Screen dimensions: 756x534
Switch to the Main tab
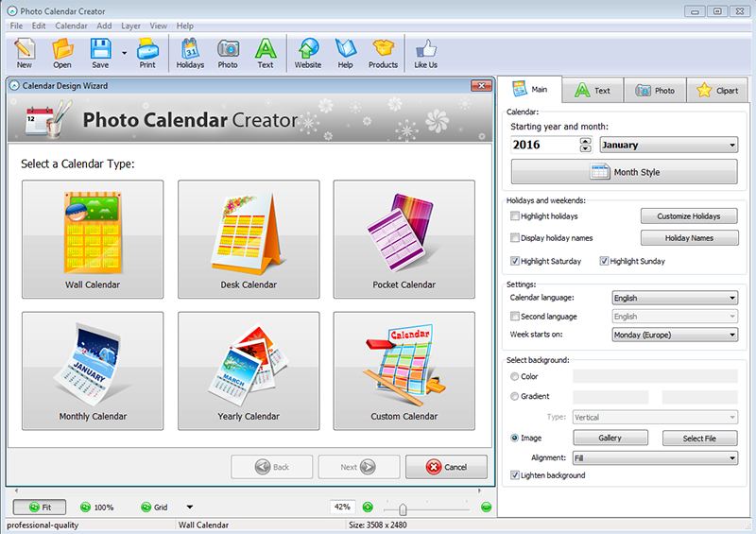(530, 89)
